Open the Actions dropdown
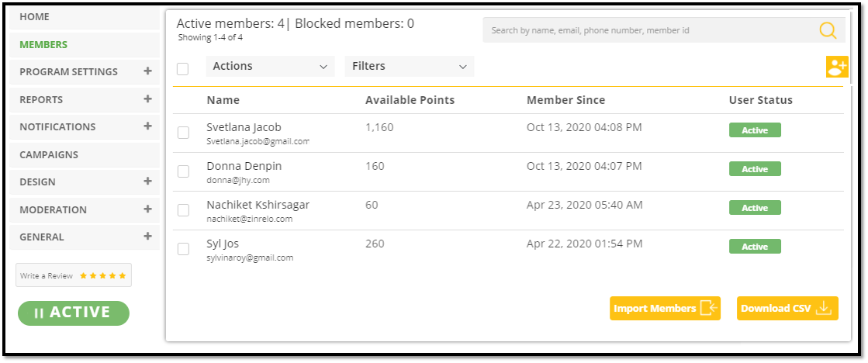 pos(270,67)
